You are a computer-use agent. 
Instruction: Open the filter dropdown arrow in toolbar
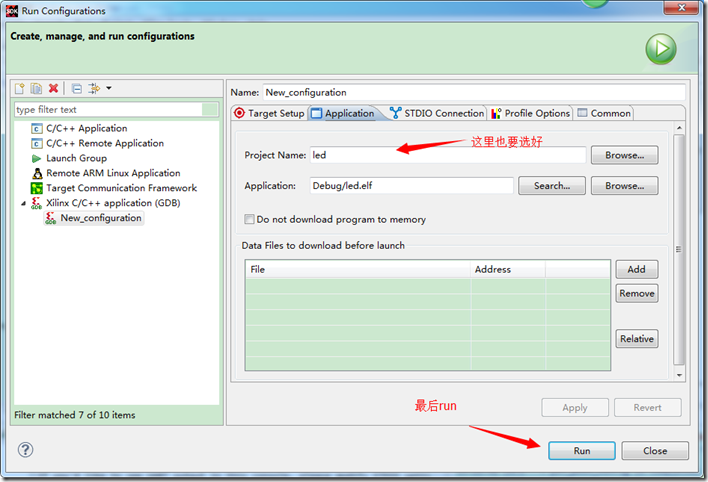(108, 89)
